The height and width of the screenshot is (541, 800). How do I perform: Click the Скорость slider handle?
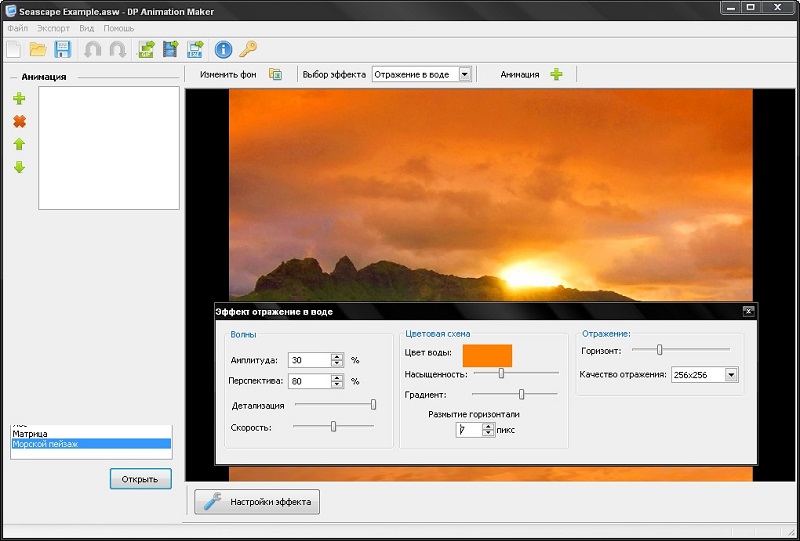(x=333, y=426)
